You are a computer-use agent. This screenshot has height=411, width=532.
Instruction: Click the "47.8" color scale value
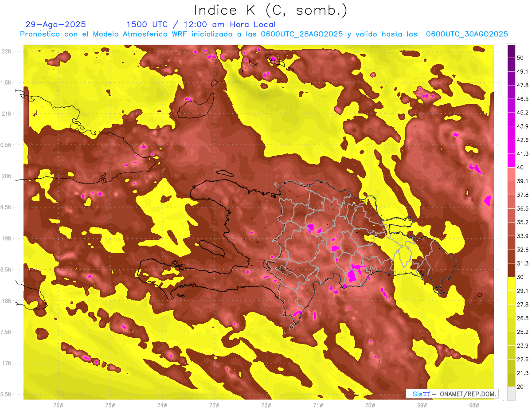522,85
